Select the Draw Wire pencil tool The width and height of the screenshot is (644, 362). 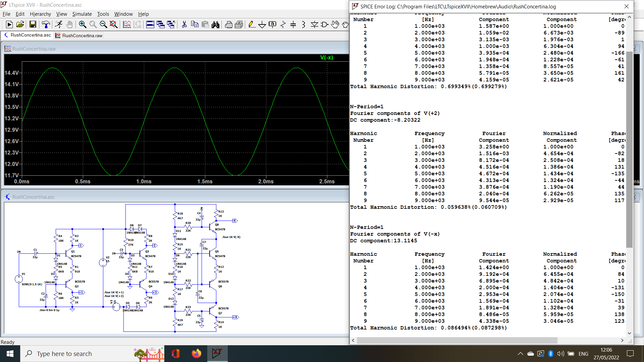(252, 24)
